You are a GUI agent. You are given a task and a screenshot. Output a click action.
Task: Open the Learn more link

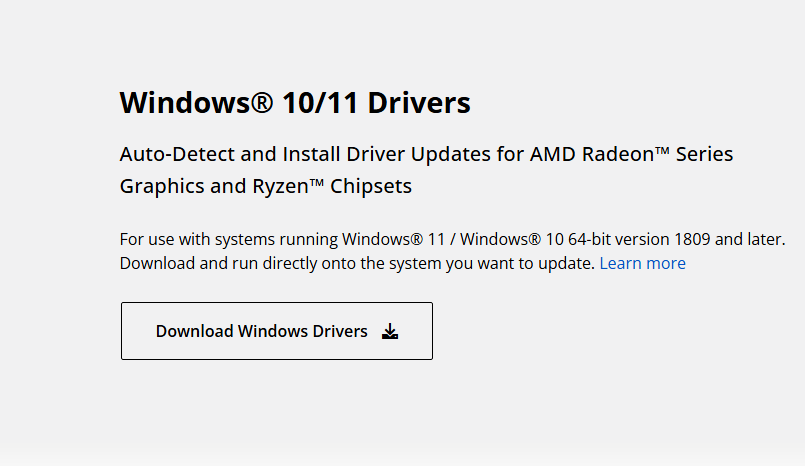[x=642, y=263]
